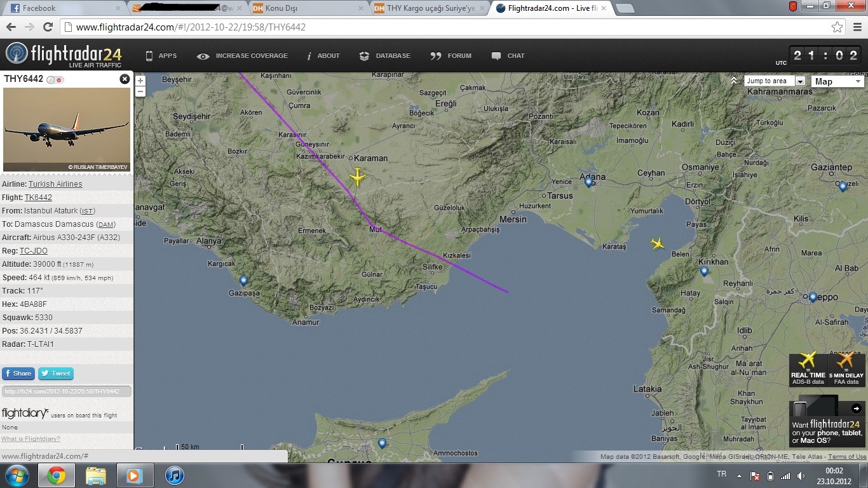Open iTunes from taskbar

pyautogui.click(x=174, y=475)
